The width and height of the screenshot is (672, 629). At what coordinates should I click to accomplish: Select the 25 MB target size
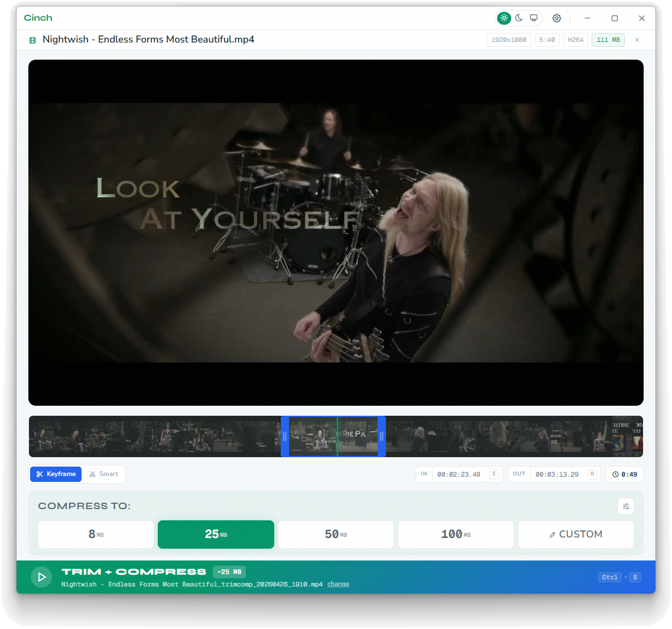pyautogui.click(x=216, y=535)
